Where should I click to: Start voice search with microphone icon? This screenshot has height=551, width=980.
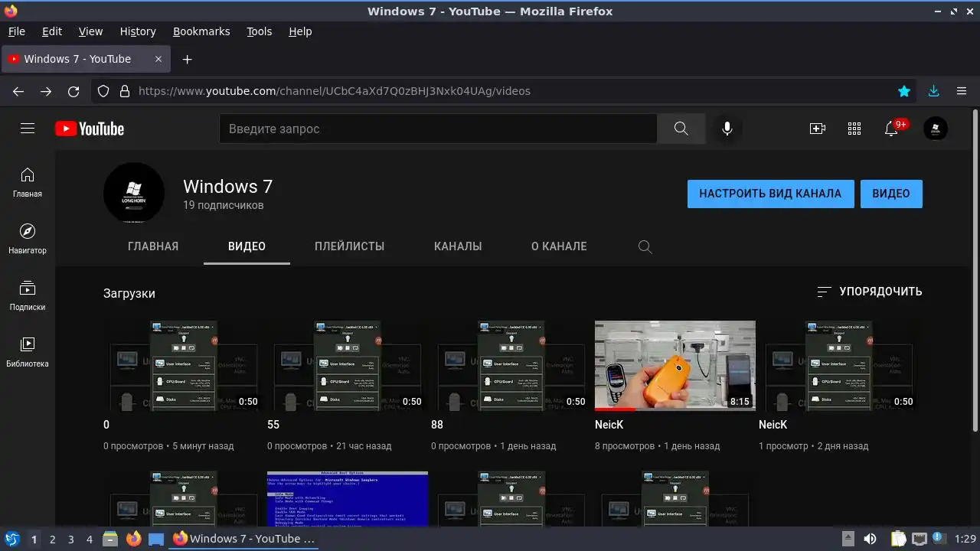tap(727, 129)
